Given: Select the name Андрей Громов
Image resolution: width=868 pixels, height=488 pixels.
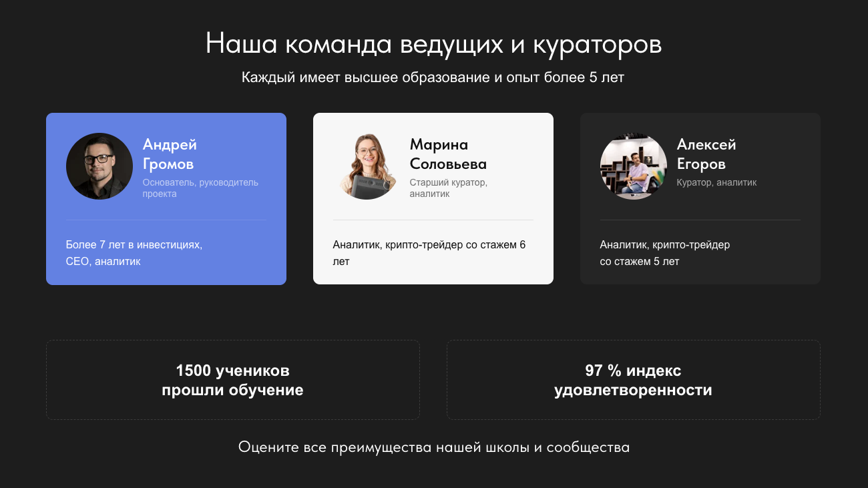Looking at the screenshot, I should tap(170, 154).
